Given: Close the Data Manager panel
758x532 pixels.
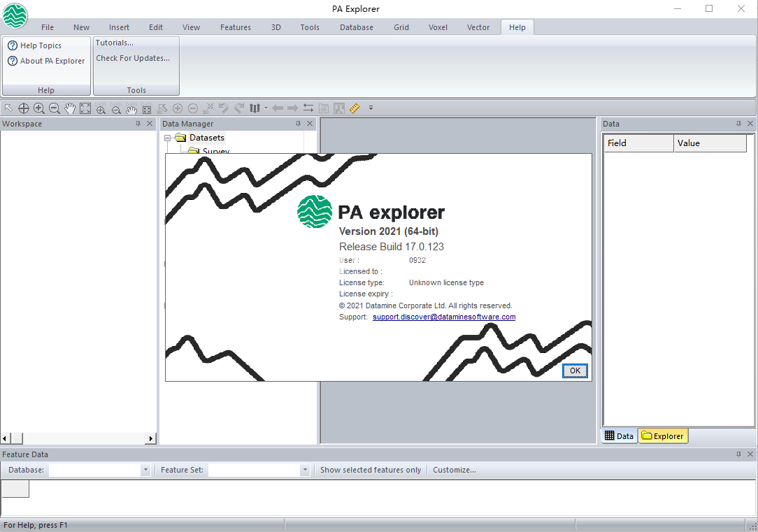Looking at the screenshot, I should click(310, 124).
